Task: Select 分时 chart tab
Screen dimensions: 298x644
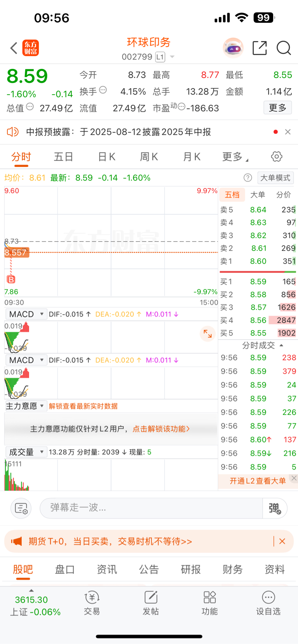Action: [x=21, y=157]
